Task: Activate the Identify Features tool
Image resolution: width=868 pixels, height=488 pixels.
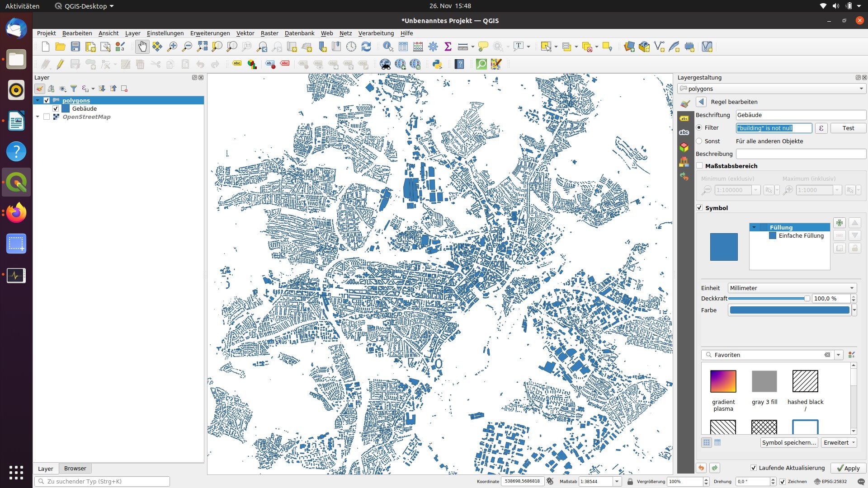Action: point(388,47)
